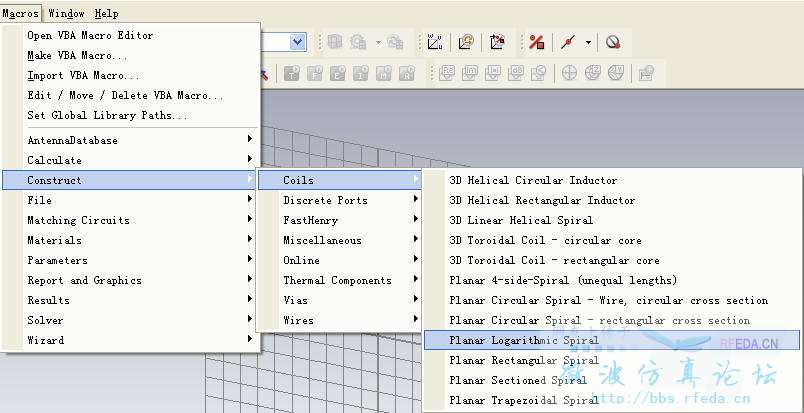Expand the Results submenu

click(131, 300)
